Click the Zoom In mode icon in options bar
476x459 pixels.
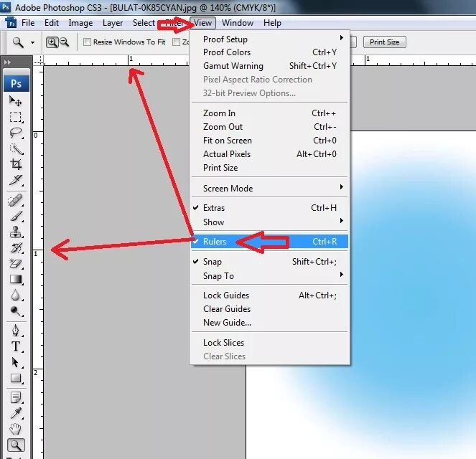pyautogui.click(x=52, y=42)
